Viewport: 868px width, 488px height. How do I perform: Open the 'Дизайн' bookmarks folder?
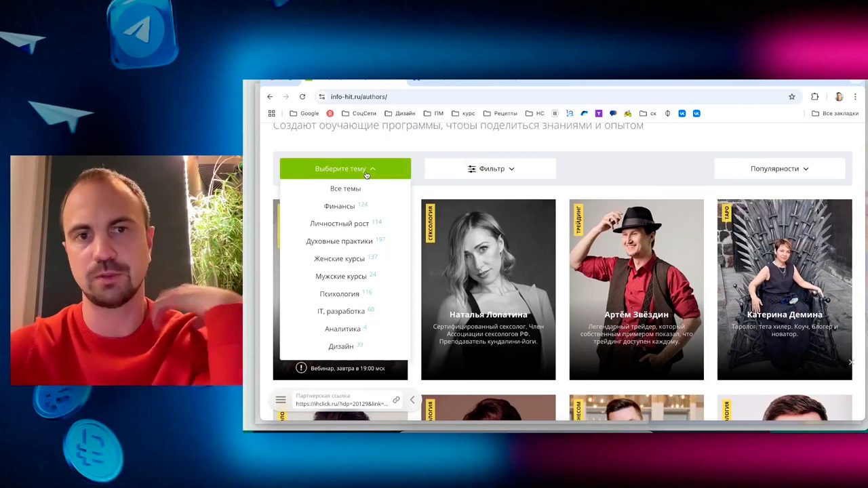(x=399, y=113)
